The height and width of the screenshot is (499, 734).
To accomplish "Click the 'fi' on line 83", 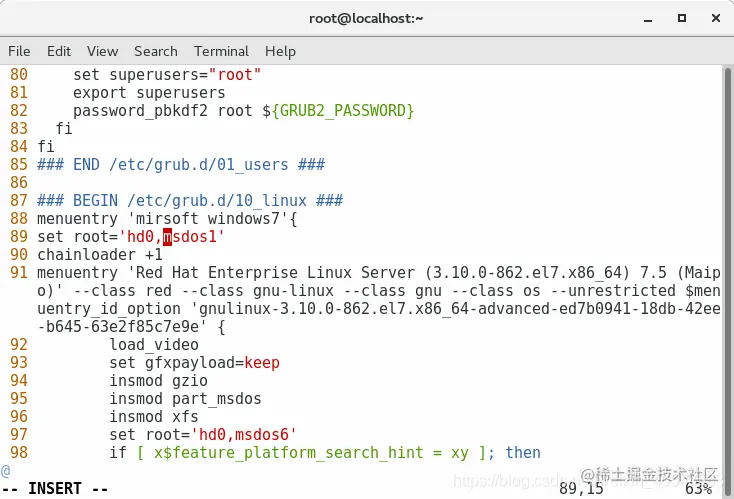I will [x=64, y=128].
